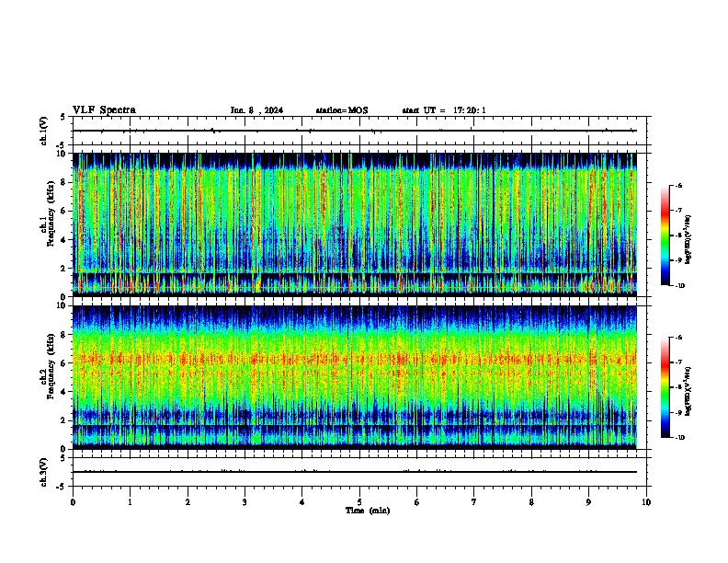Click the "-7" tick on ch.2 color bar
Viewport: 728px width, 563px height.
pyautogui.click(x=678, y=362)
